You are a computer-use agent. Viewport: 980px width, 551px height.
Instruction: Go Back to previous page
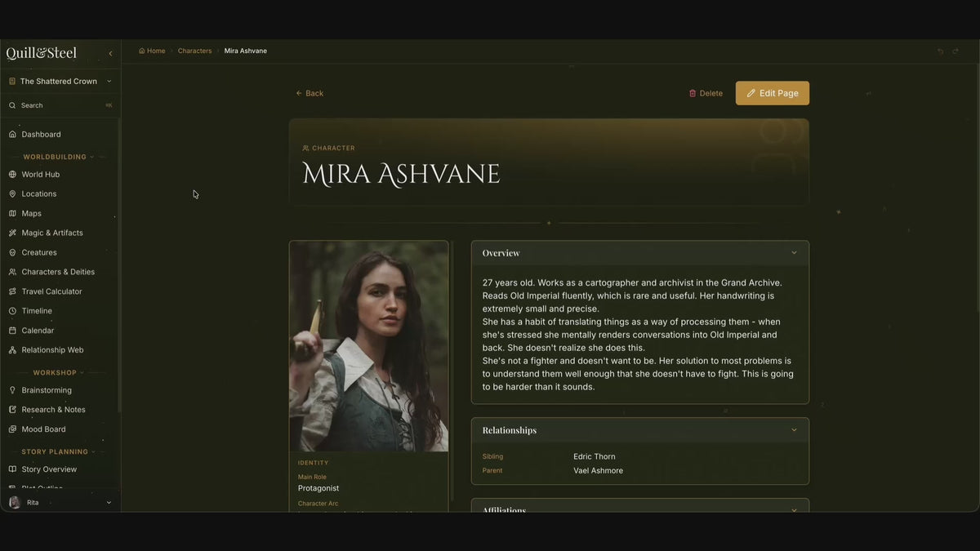pos(310,94)
